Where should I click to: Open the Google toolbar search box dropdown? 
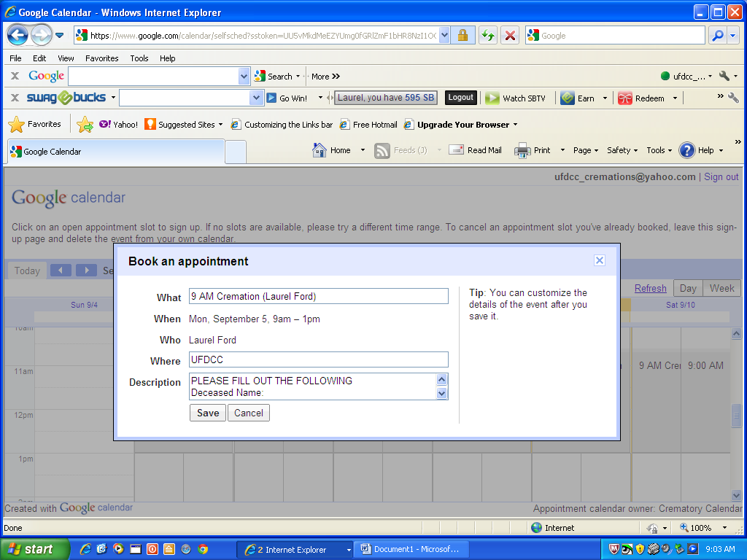click(x=244, y=76)
